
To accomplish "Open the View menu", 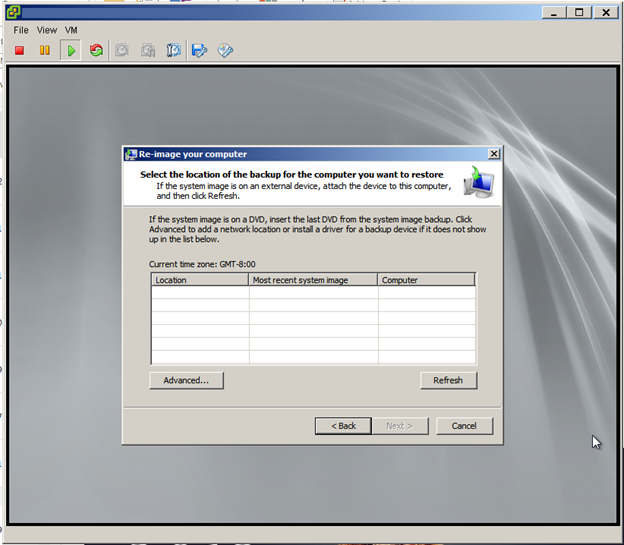I will (x=47, y=30).
